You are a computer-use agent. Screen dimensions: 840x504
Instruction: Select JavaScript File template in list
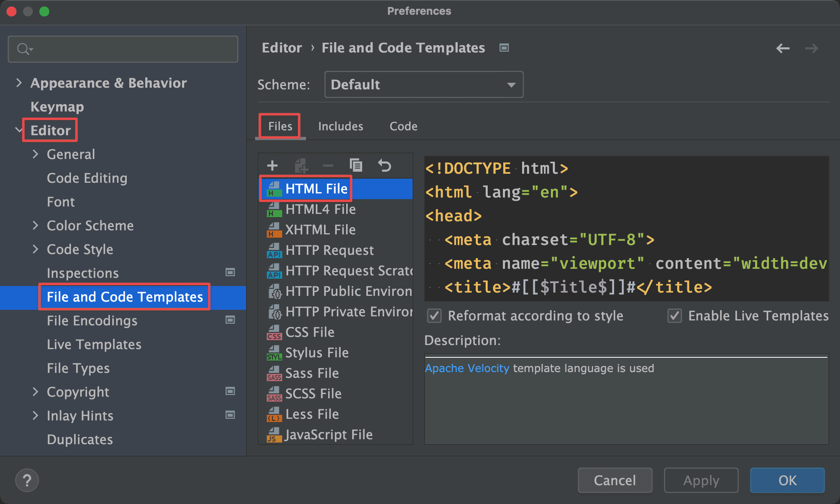point(329,434)
